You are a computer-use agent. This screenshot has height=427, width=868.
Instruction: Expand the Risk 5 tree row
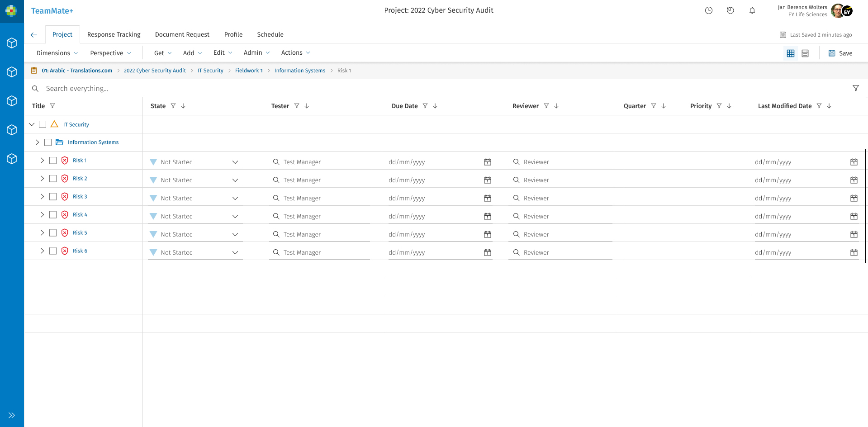tap(42, 233)
